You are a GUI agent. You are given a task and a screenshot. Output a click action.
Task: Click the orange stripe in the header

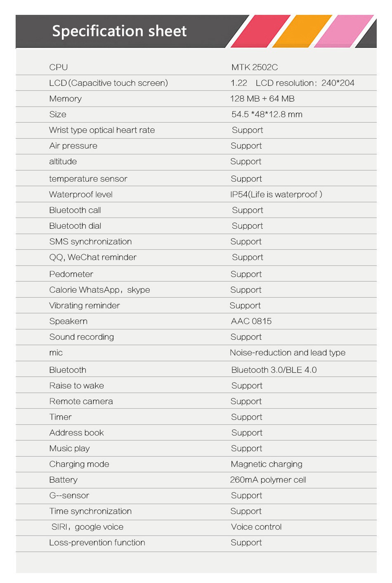[302, 31]
